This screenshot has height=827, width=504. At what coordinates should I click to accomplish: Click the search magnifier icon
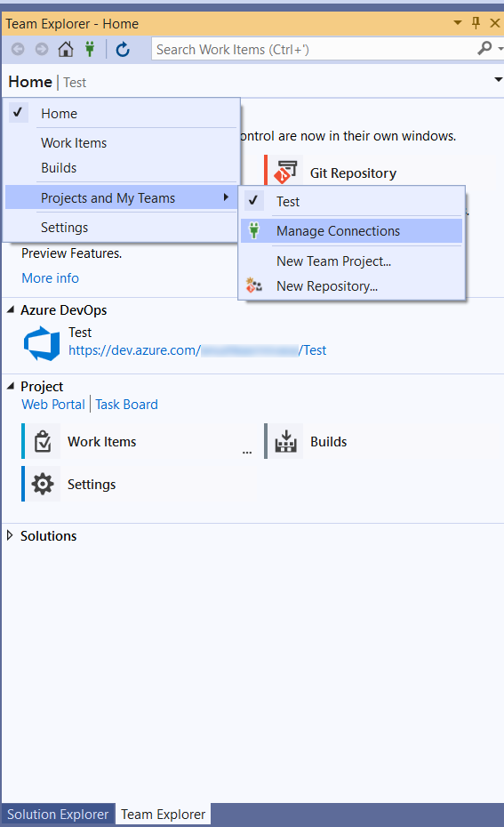484,49
